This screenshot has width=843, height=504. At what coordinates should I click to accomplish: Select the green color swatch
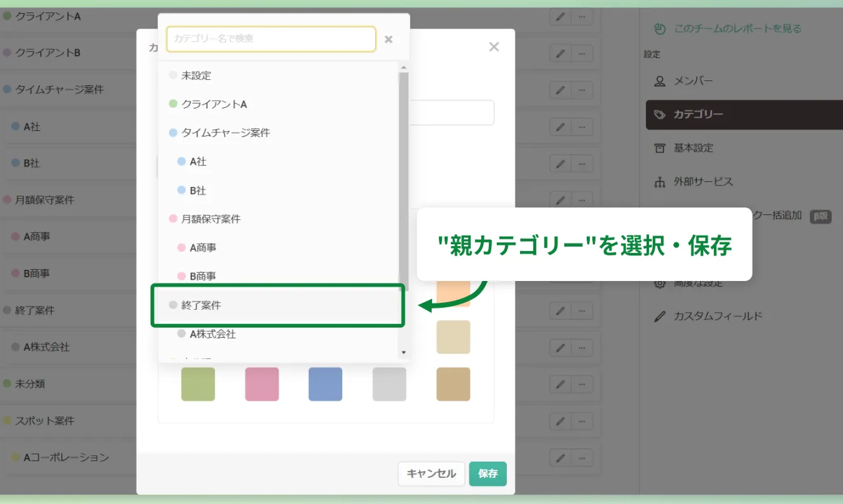pyautogui.click(x=198, y=384)
